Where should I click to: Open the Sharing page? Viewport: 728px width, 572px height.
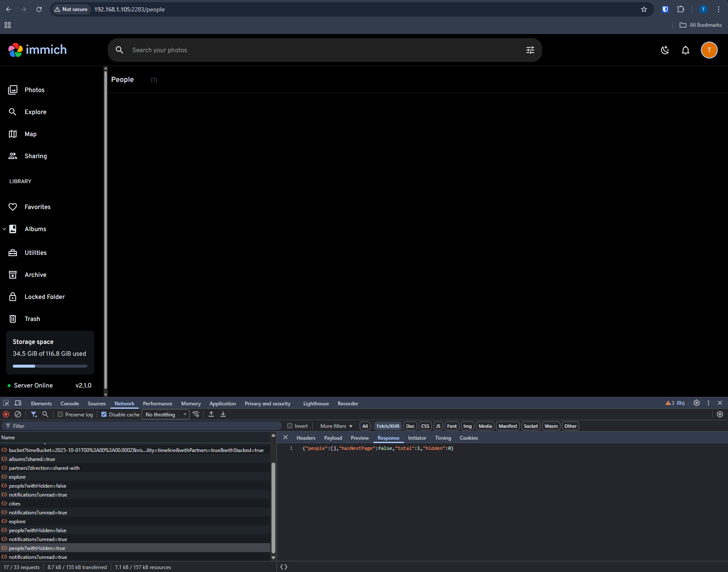click(36, 156)
